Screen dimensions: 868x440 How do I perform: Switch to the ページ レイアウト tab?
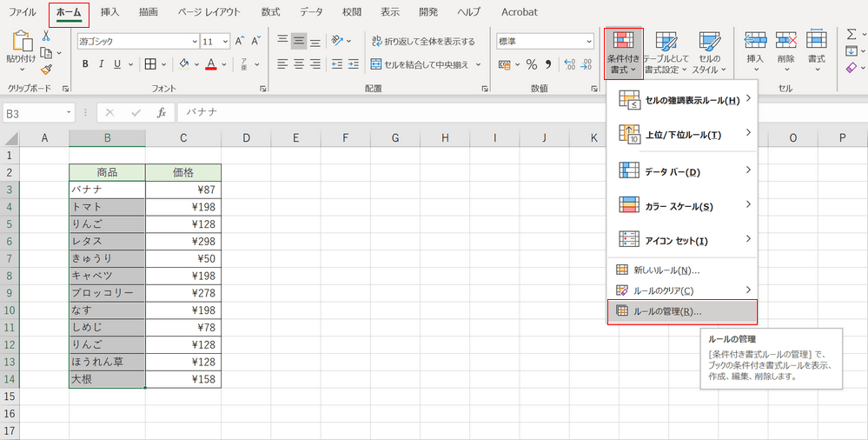point(209,12)
